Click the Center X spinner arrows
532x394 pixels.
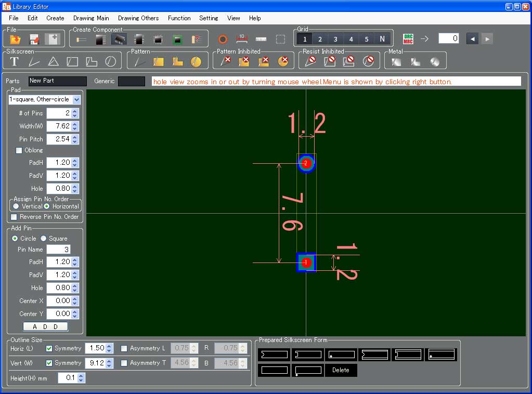[x=75, y=301]
